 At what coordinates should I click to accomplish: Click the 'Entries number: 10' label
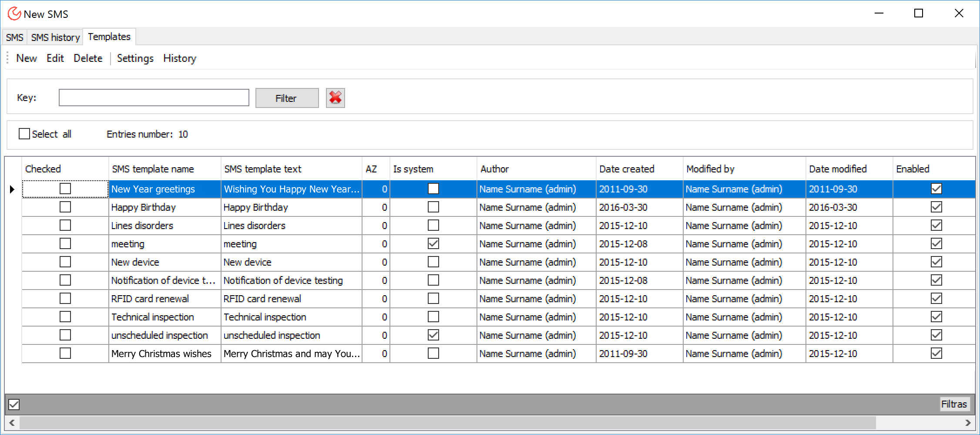(147, 134)
